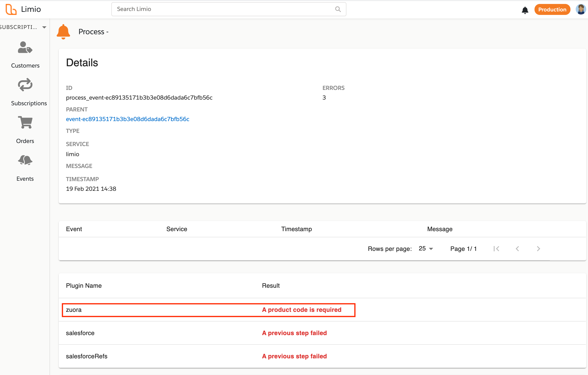Select the zuora plugin row

(322, 310)
